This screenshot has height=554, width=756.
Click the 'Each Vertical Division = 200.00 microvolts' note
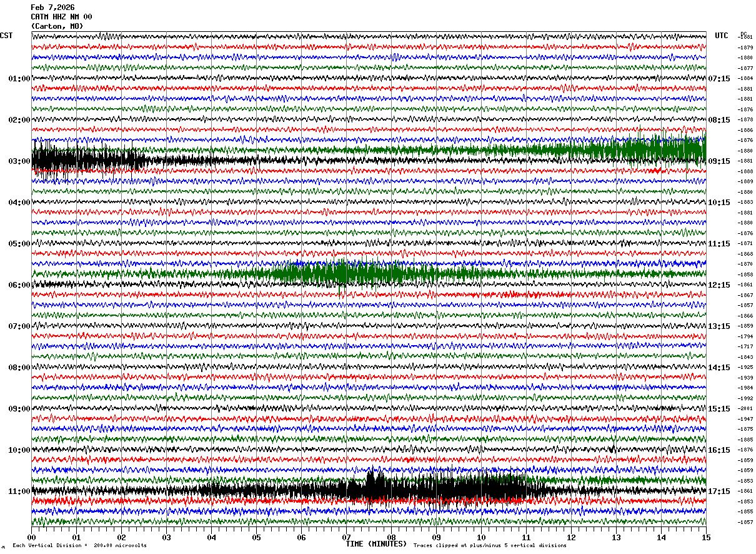[79, 545]
